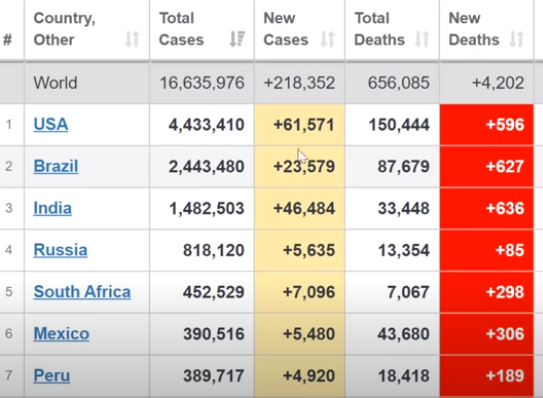The width and height of the screenshot is (543, 398).
Task: Click Mexico total deaths 43,680 cell
Action: pos(392,334)
